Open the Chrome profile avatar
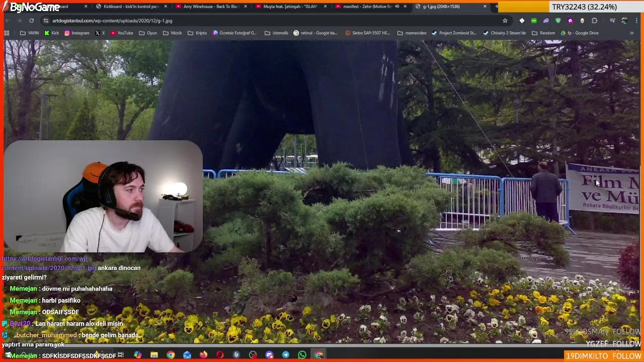The width and height of the screenshot is (644, 362). click(x=624, y=21)
